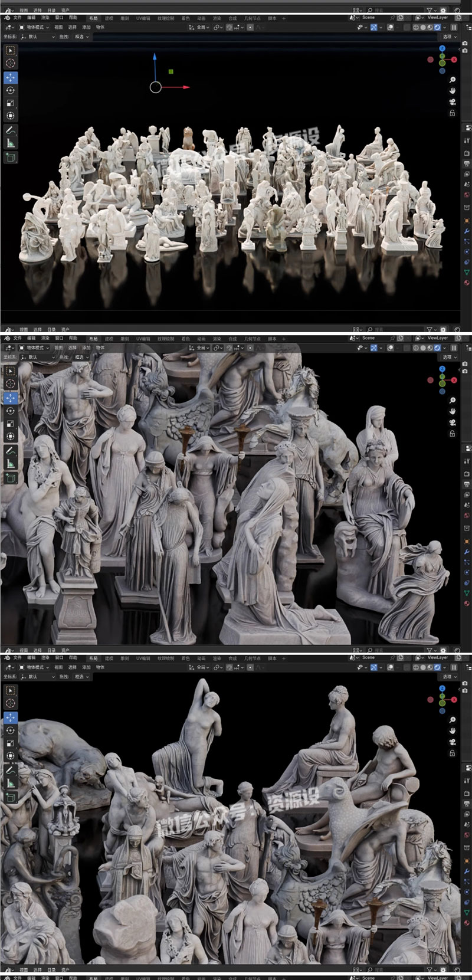This screenshot has width=472, height=980.
Task: Open 全局 orientation dropdown in top Blender view
Action: pos(200,27)
